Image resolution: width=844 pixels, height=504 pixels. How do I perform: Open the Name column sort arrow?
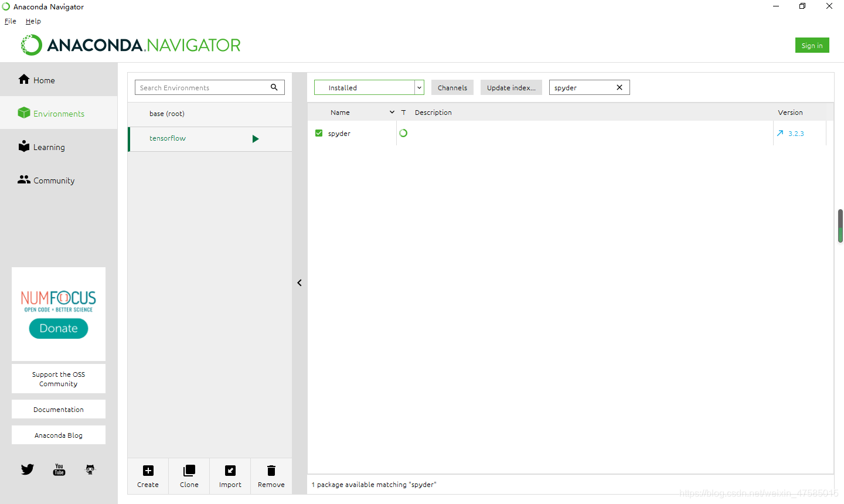pos(392,112)
